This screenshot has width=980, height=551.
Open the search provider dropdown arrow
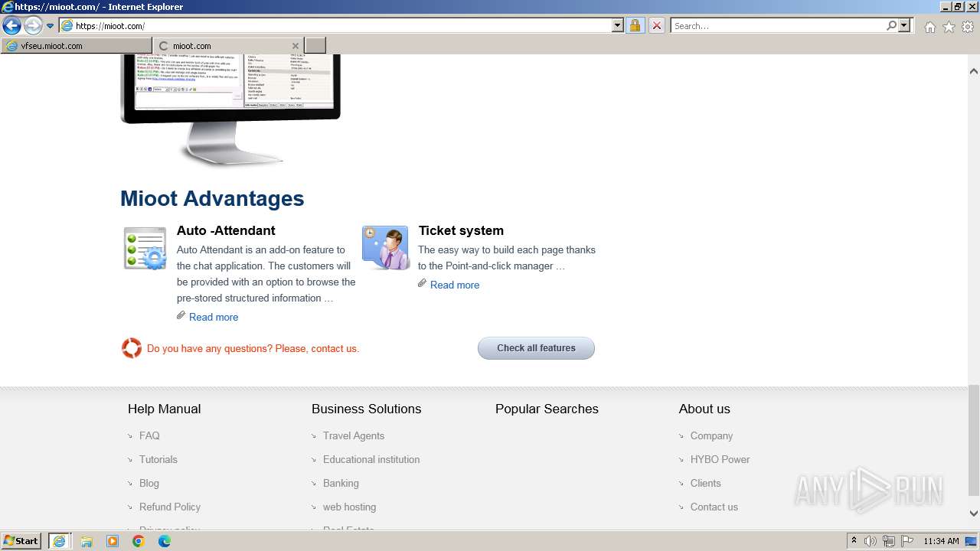click(x=904, y=26)
